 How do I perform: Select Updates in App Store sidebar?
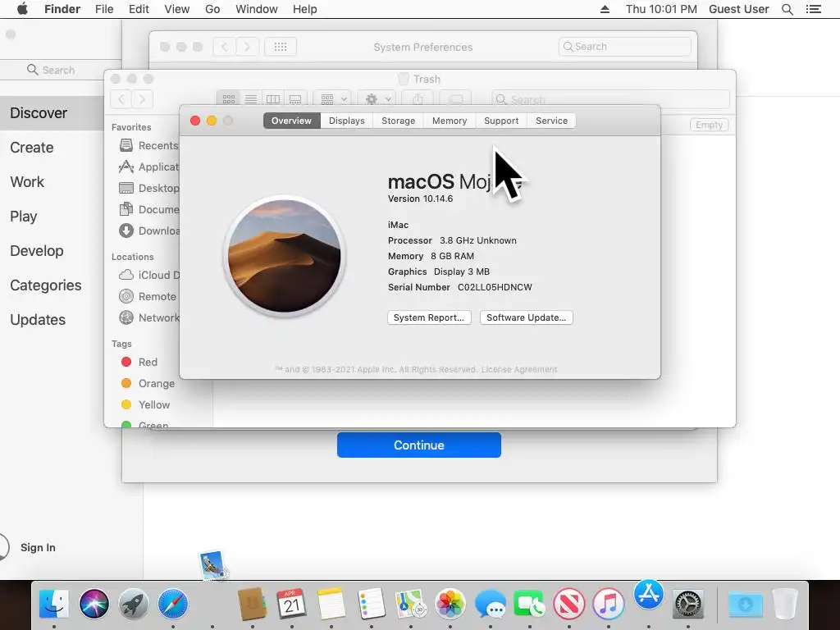38,320
